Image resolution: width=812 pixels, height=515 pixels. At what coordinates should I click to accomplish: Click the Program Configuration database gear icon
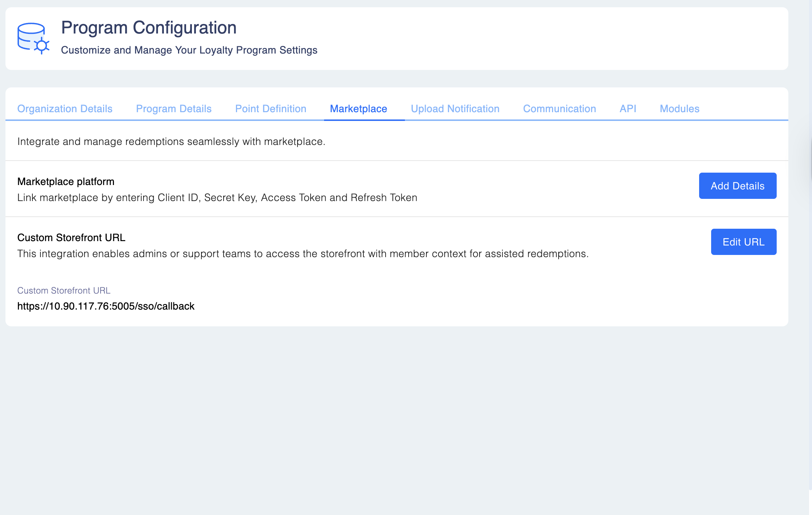tap(33, 38)
